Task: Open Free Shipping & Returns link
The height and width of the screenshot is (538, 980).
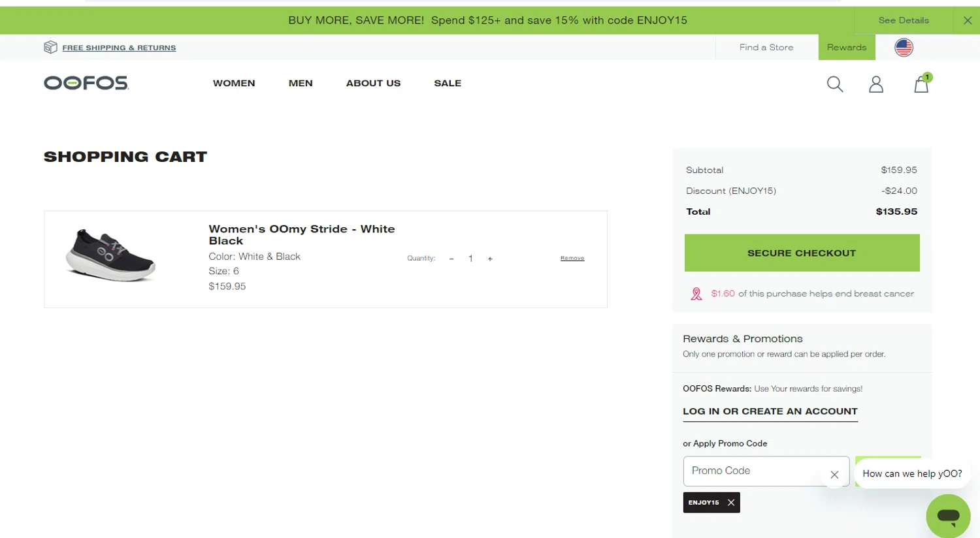Action: [119, 48]
